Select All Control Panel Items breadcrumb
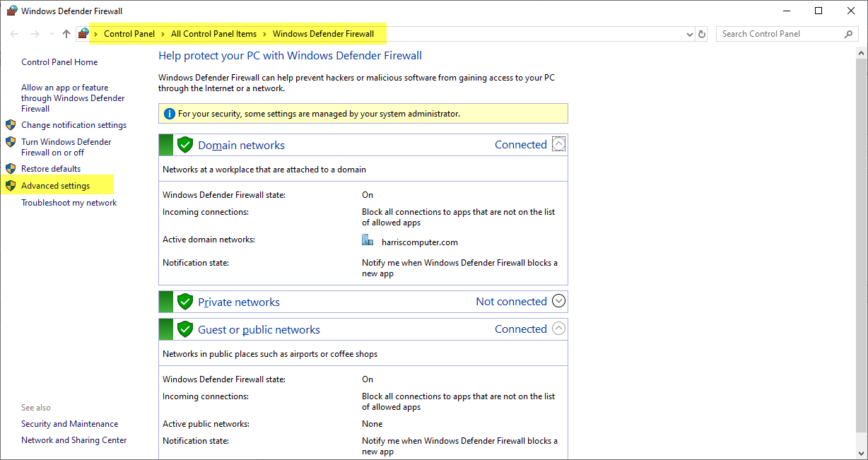The height and width of the screenshot is (460, 868). tap(213, 34)
